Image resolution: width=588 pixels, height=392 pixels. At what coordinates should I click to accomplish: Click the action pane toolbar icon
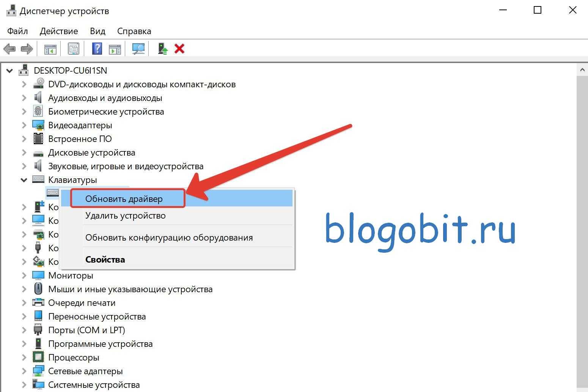115,49
